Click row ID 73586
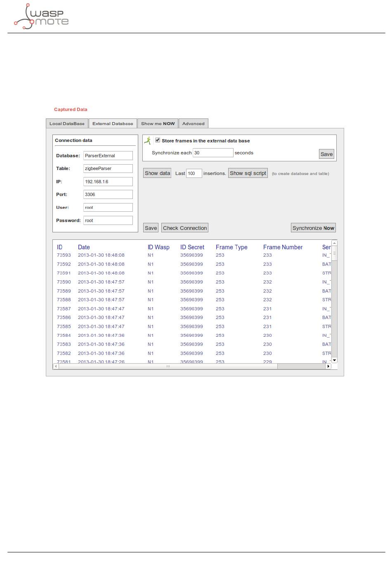The width and height of the screenshot is (392, 565). (x=64, y=317)
